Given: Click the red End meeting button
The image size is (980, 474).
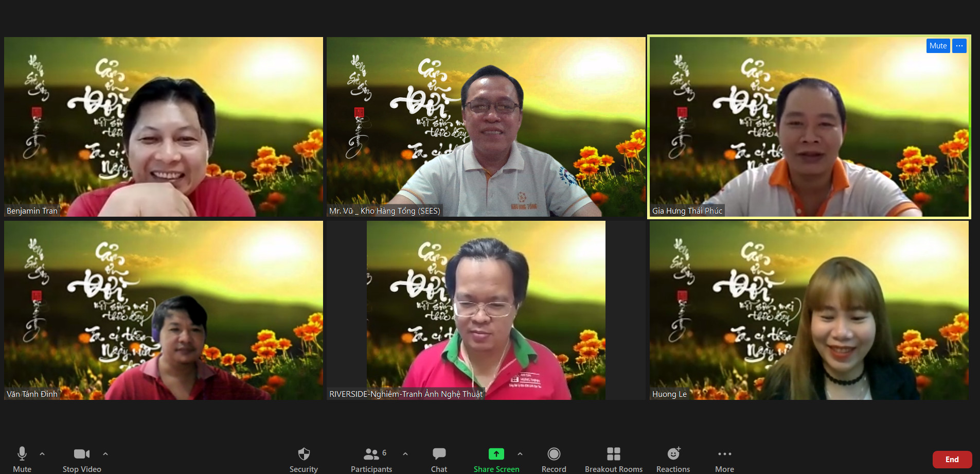Looking at the screenshot, I should tap(952, 459).
